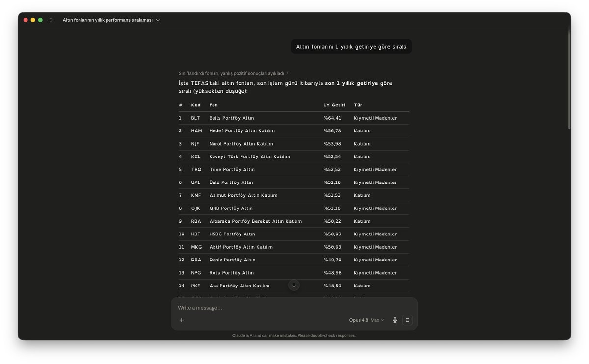Click the macOS window minimize yellow button
The width and height of the screenshot is (589, 364).
click(x=33, y=20)
